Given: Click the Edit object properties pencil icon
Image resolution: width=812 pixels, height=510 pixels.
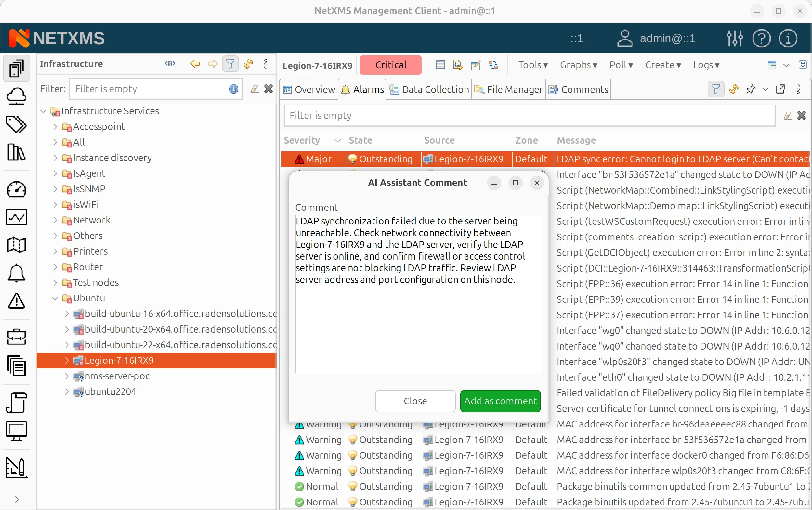Looking at the screenshot, I should point(476,65).
